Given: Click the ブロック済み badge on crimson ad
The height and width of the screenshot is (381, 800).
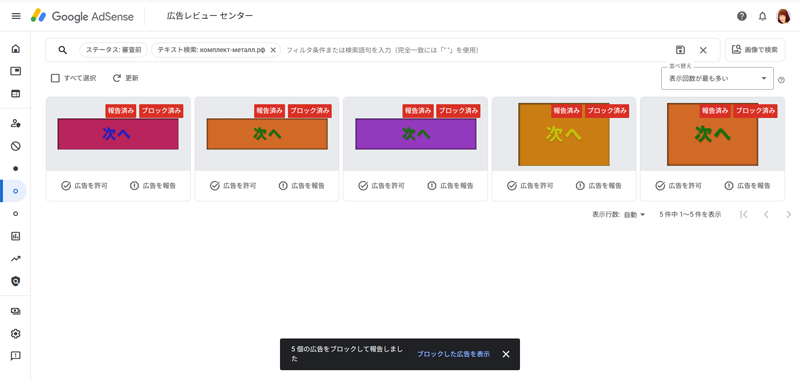Looking at the screenshot, I should coord(161,111).
